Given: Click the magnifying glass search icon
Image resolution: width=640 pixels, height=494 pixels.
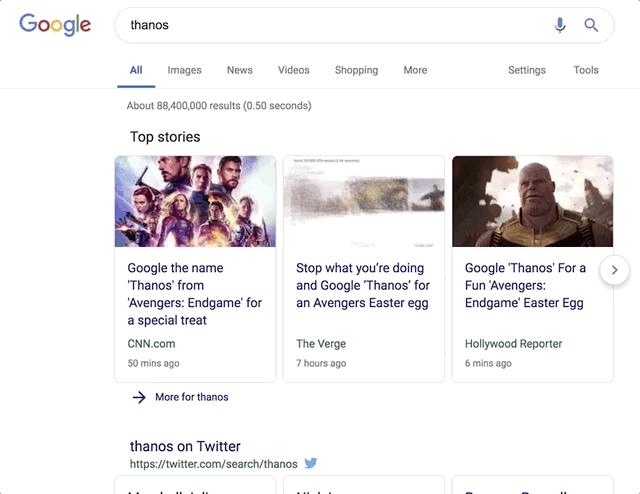Looking at the screenshot, I should tap(591, 25).
